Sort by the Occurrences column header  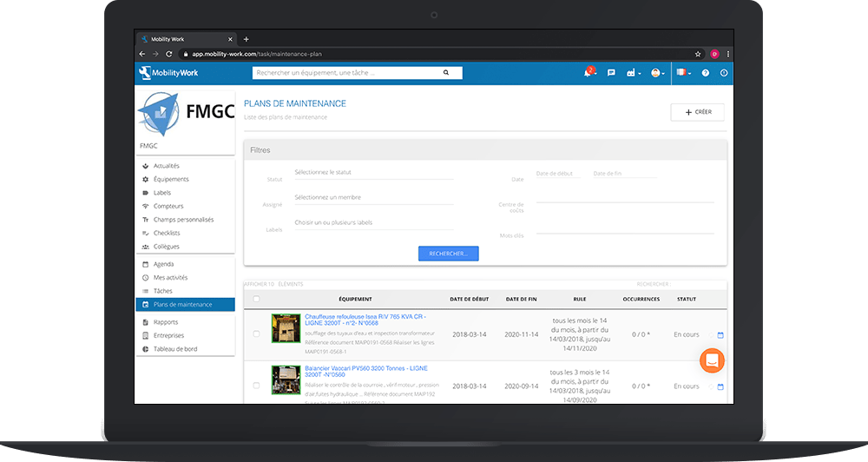(x=641, y=299)
